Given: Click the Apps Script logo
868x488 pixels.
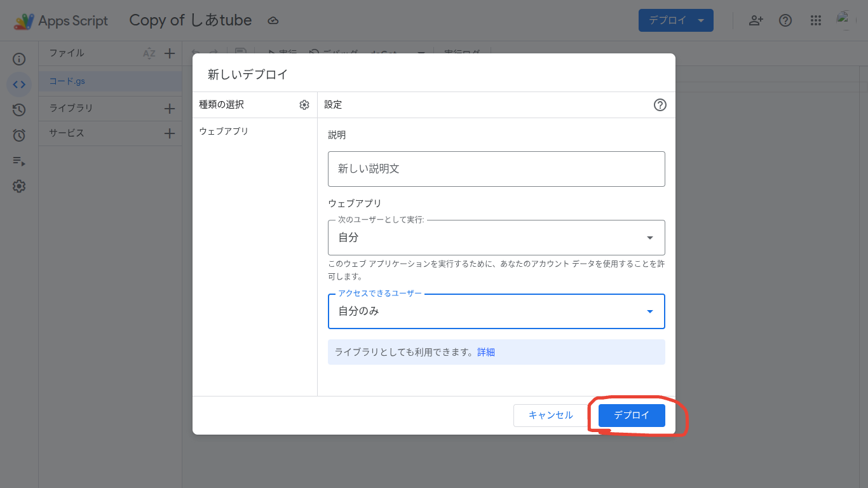Looking at the screenshot, I should 61,20.
